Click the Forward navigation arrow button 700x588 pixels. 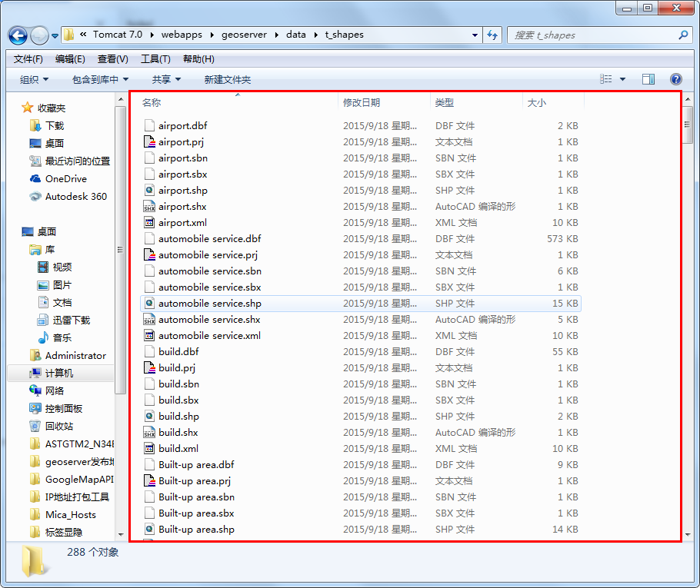[39, 35]
